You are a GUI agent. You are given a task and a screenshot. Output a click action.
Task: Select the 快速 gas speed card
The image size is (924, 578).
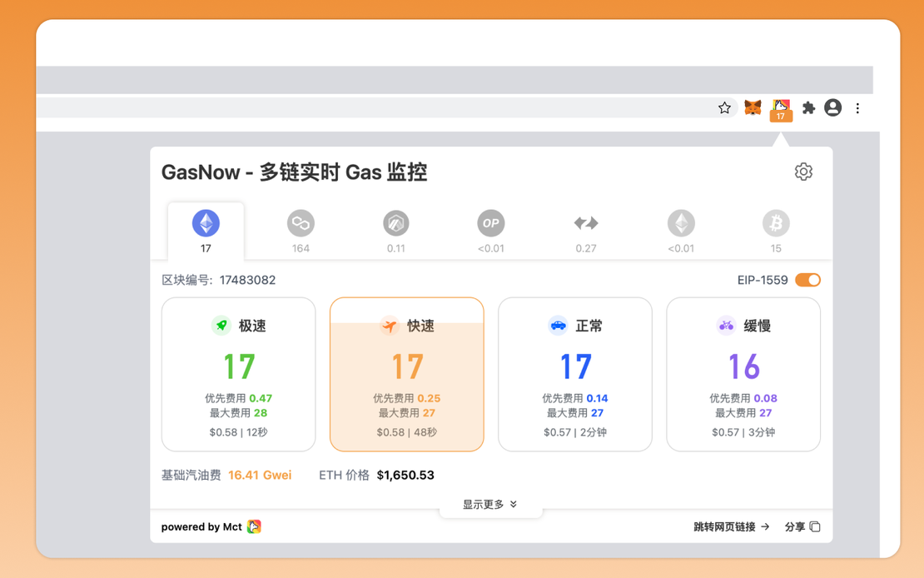point(406,374)
